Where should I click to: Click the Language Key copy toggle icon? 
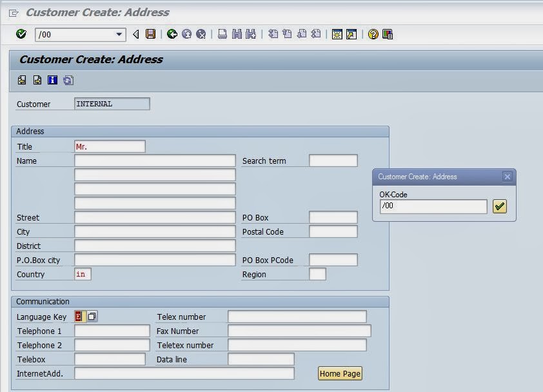(x=91, y=316)
